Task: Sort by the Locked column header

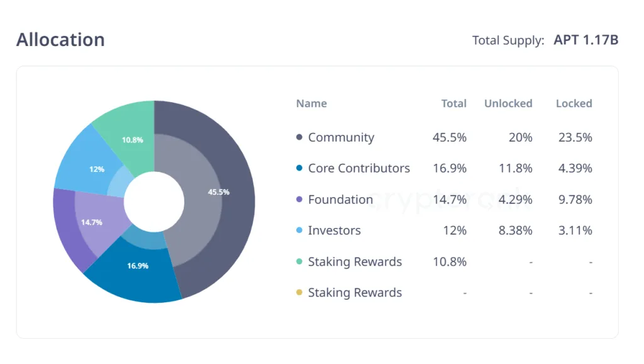Action: click(x=574, y=103)
